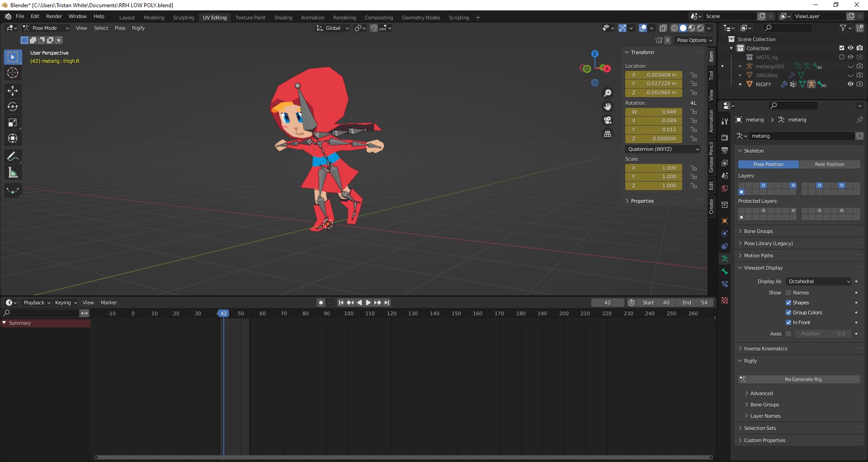Toggle camera view in viewport
This screenshot has width=868, height=462.
pos(608,120)
